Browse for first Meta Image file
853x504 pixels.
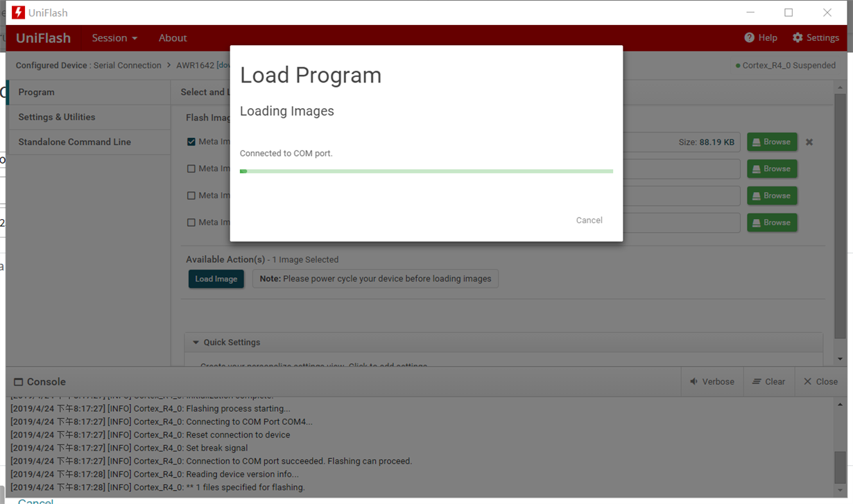tap(772, 141)
